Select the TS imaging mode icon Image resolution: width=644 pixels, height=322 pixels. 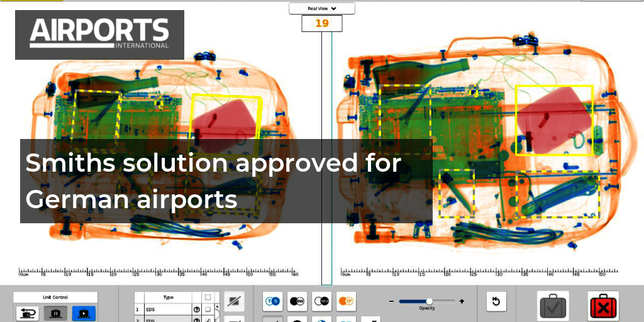(x=273, y=302)
